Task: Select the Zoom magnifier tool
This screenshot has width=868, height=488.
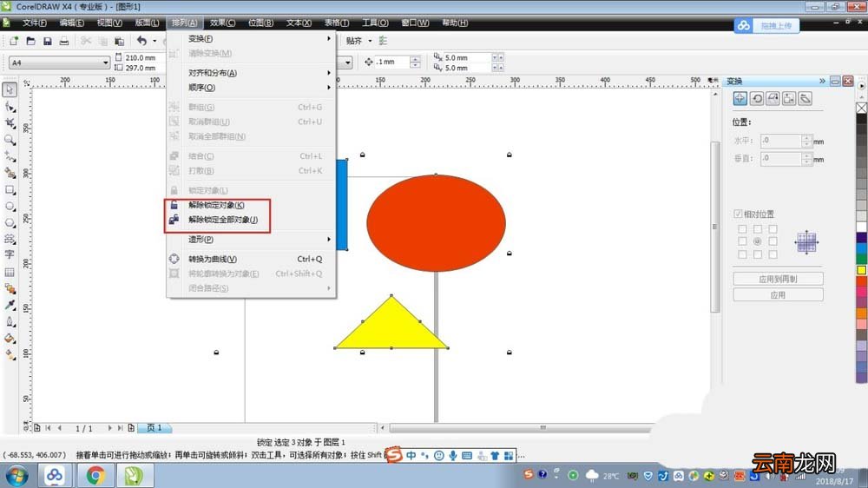Action: pyautogui.click(x=10, y=140)
